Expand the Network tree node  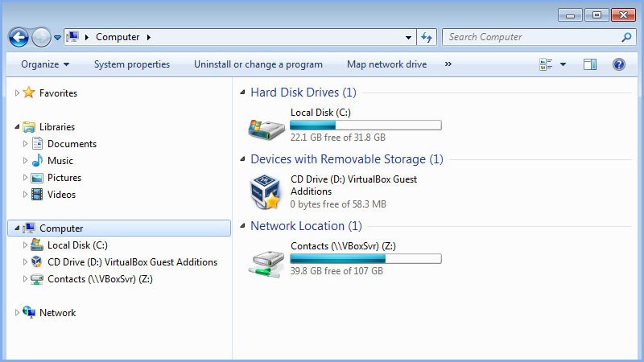pyautogui.click(x=16, y=312)
